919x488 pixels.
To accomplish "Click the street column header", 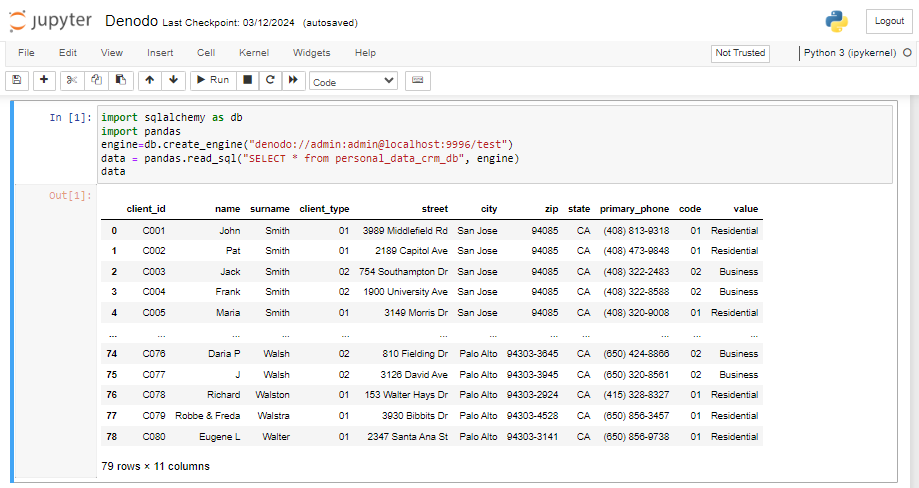I will (x=435, y=209).
